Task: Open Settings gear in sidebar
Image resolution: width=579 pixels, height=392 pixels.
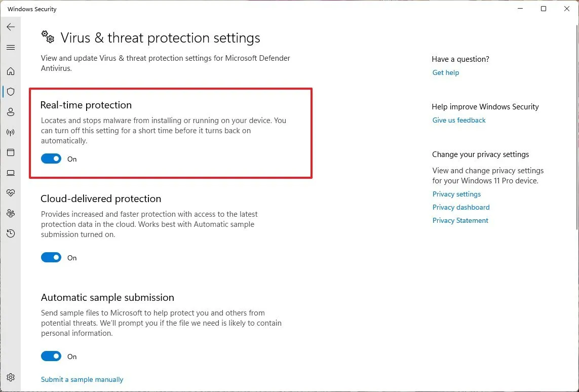Action: 11,377
